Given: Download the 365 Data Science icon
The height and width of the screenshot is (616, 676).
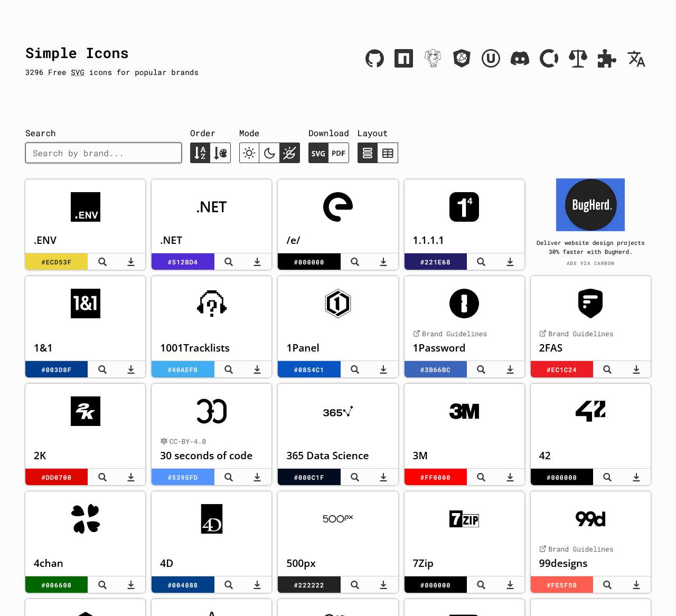Looking at the screenshot, I should (x=383, y=477).
